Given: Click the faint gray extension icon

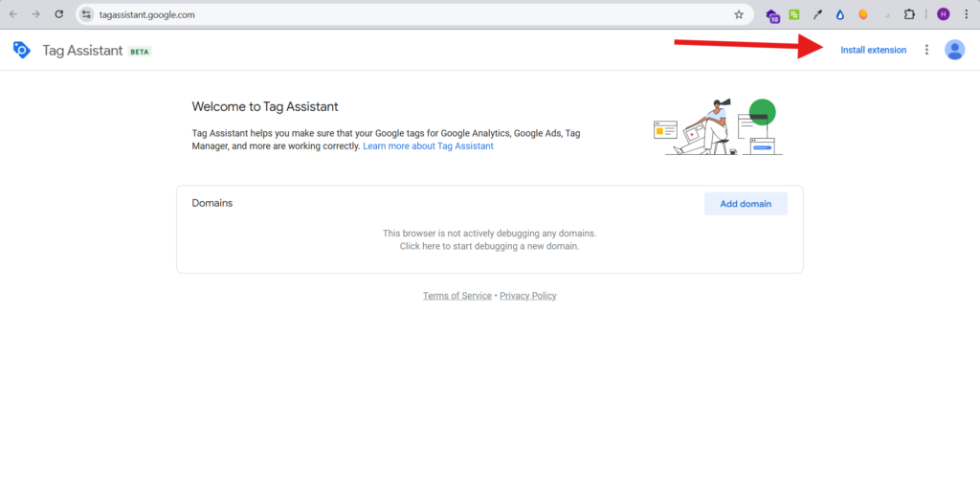Looking at the screenshot, I should click(887, 15).
